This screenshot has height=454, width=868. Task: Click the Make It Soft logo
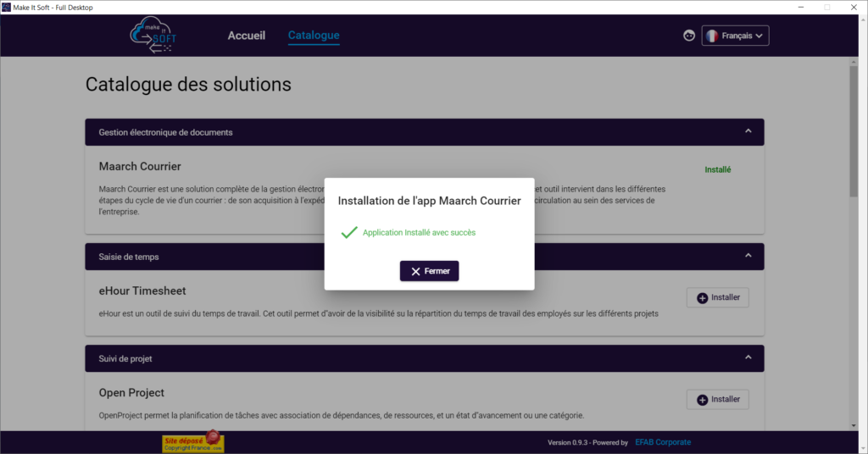coord(153,35)
